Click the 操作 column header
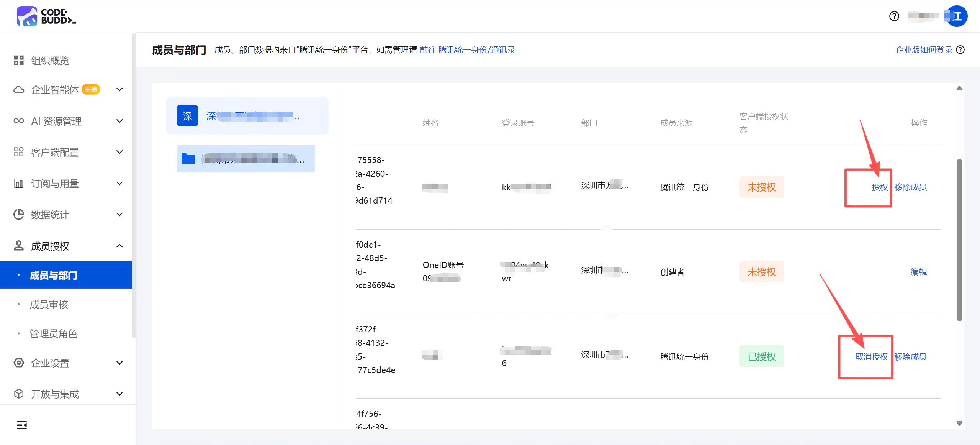Viewport: 980px width, 445px height. (x=919, y=123)
